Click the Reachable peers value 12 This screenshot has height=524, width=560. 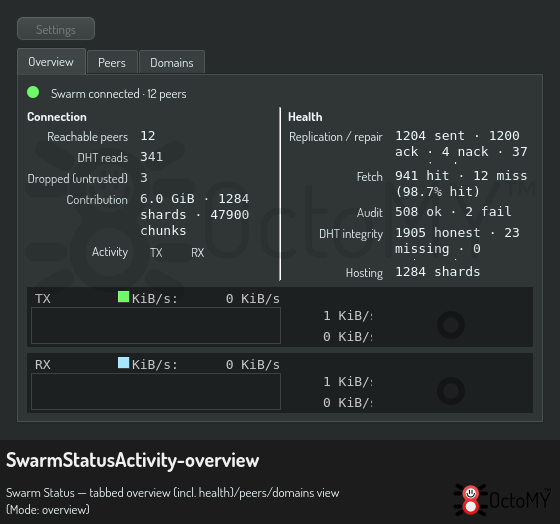pyautogui.click(x=148, y=136)
